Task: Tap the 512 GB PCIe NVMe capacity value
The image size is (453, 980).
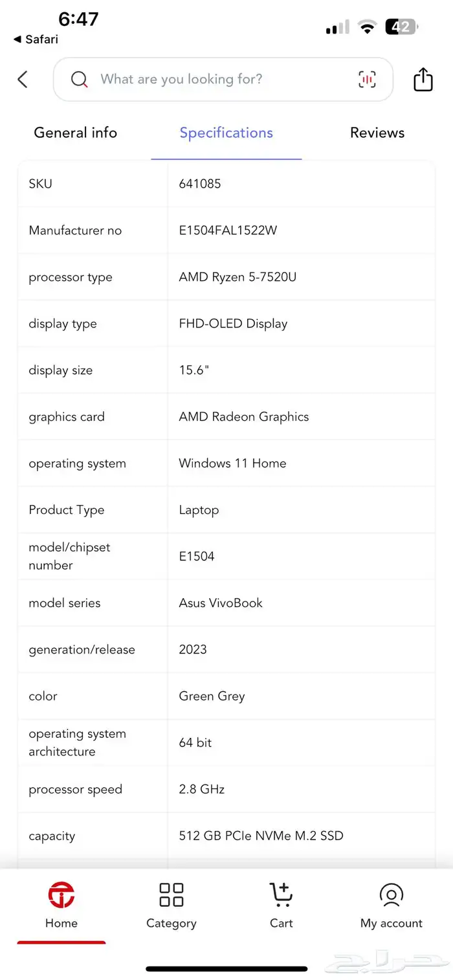Action: click(x=261, y=836)
